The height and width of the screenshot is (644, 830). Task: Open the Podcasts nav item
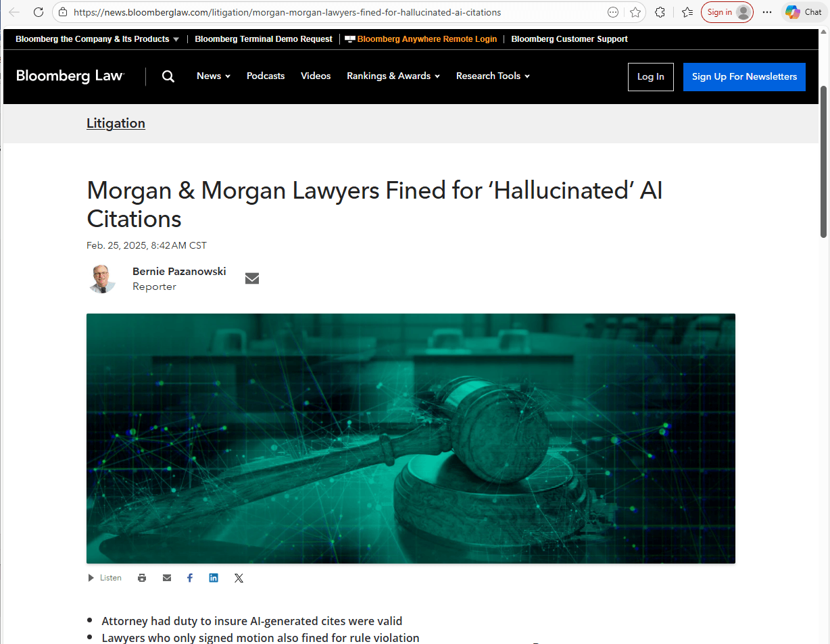click(x=266, y=76)
